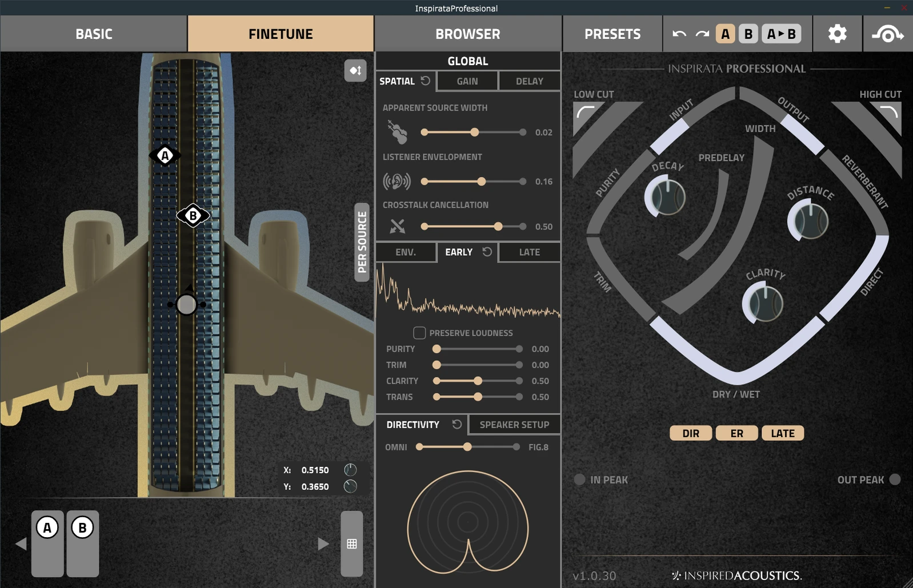Enable the Preserve Loudness checkbox
The height and width of the screenshot is (588, 913).
tap(419, 333)
